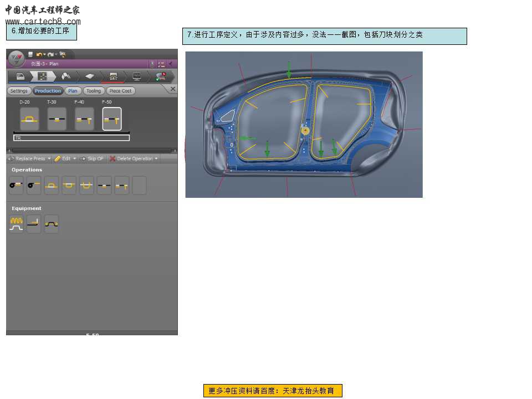Open the Replace Press dropdown arrow
532x399 pixels.
click(x=49, y=158)
